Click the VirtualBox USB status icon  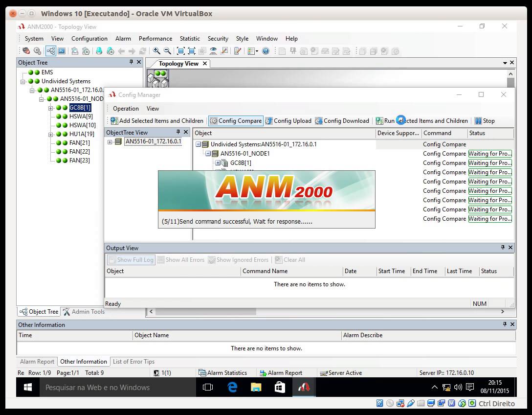pos(411,403)
